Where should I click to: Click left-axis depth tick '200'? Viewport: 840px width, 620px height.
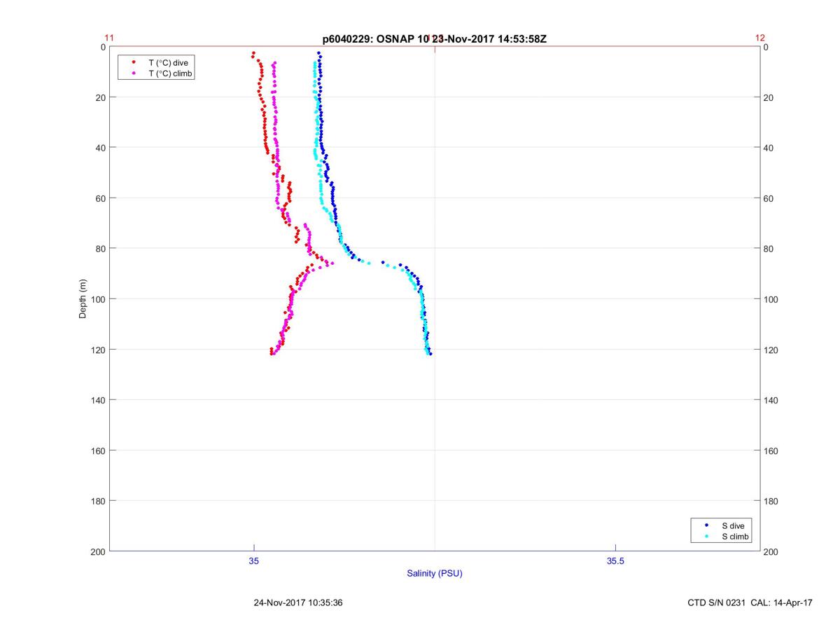99,551
